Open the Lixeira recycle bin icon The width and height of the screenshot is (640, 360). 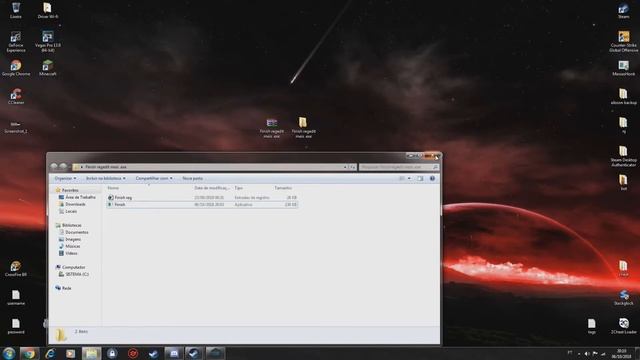(16, 10)
